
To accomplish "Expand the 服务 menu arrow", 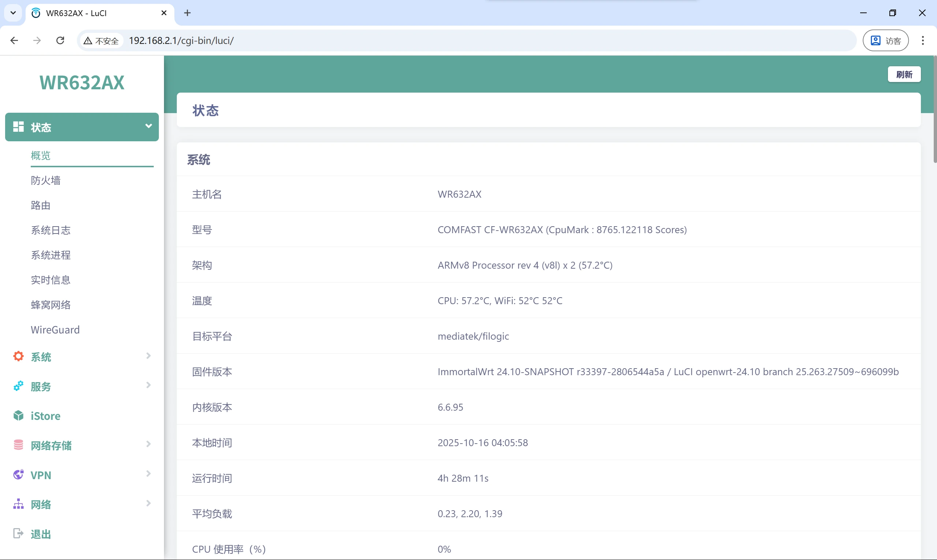I will tap(148, 385).
